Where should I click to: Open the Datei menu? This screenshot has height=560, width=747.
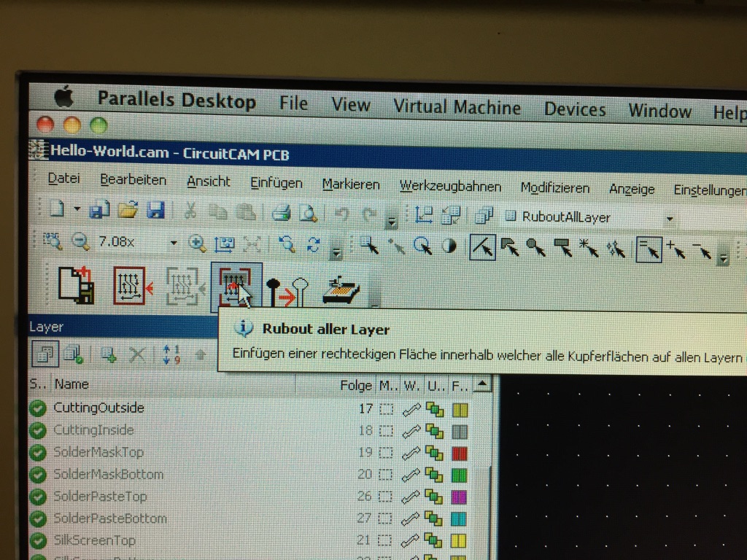(64, 179)
